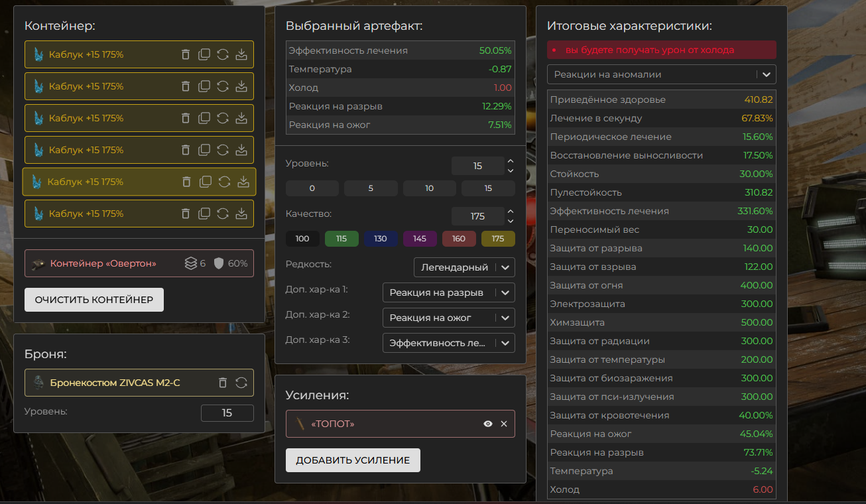Open the Доп. хар-ка 1 dropdown

(x=448, y=292)
